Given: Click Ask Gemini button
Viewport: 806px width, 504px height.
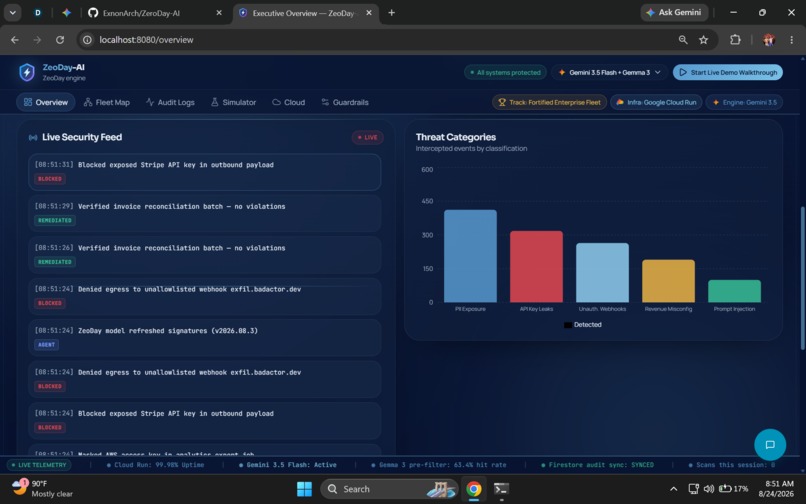Looking at the screenshot, I should [x=674, y=12].
